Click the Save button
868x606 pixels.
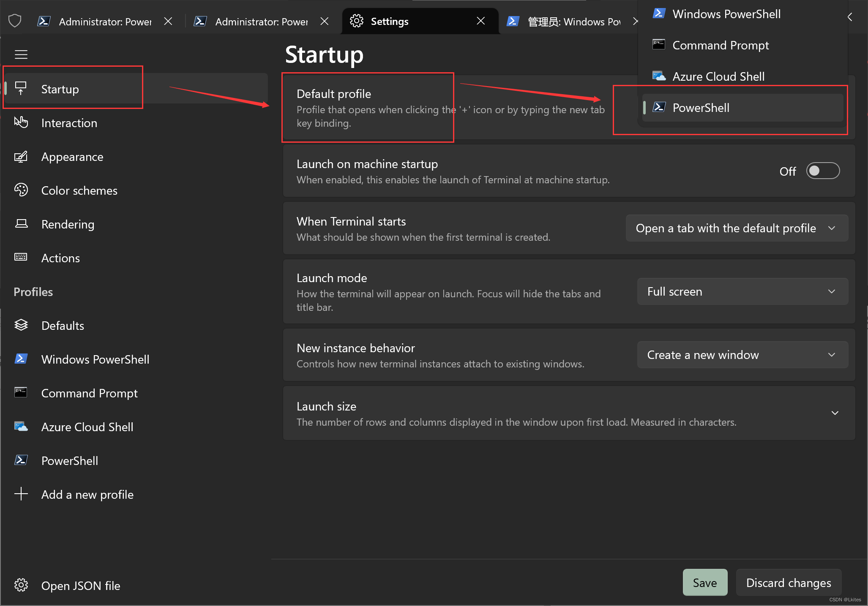[x=704, y=583]
